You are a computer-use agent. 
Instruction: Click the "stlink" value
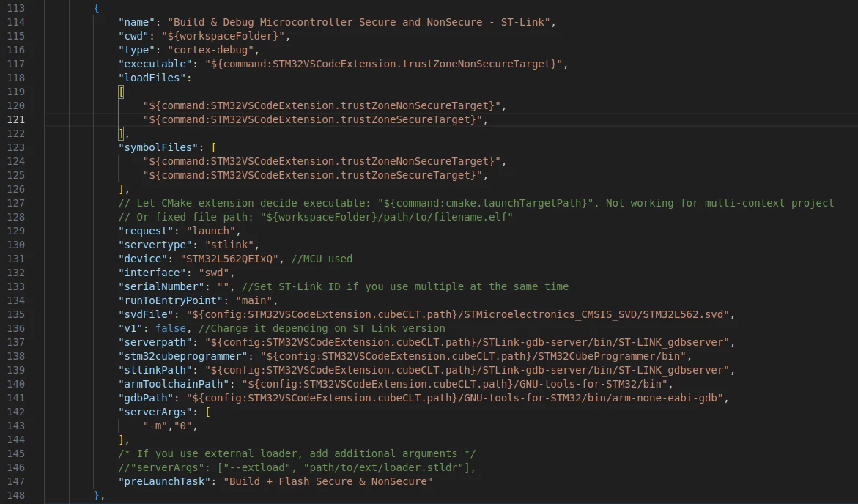(x=229, y=245)
